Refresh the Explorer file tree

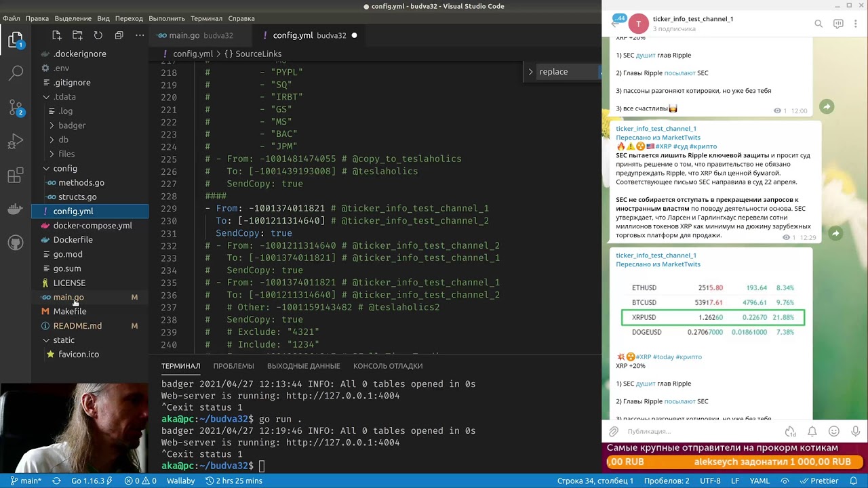coord(98,35)
